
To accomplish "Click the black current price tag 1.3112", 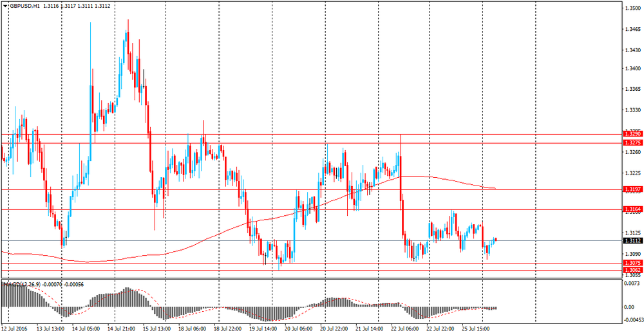I will click(x=632, y=241).
